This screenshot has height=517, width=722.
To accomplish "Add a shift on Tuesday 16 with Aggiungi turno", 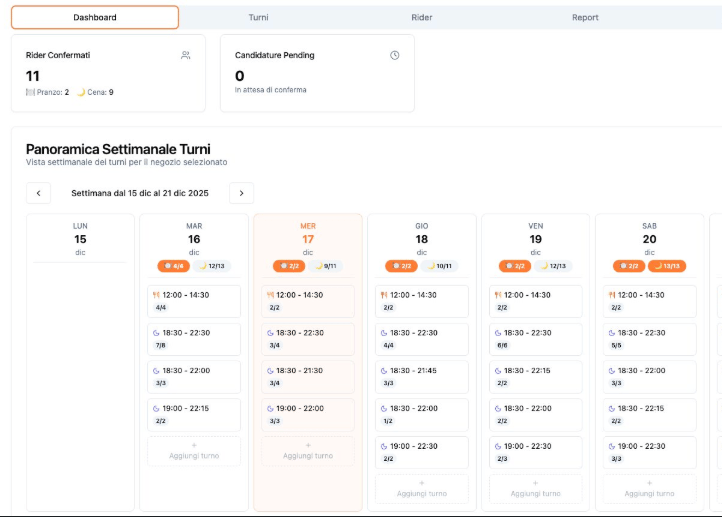I will pos(194,451).
